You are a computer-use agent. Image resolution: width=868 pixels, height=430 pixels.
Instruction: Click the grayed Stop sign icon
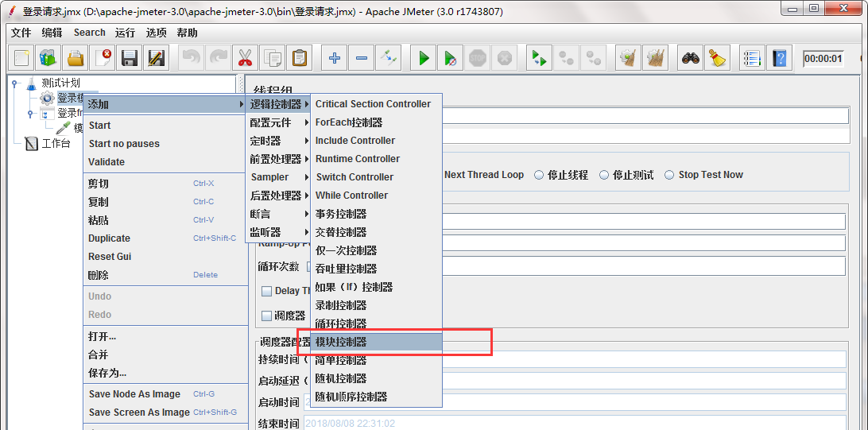tap(477, 57)
